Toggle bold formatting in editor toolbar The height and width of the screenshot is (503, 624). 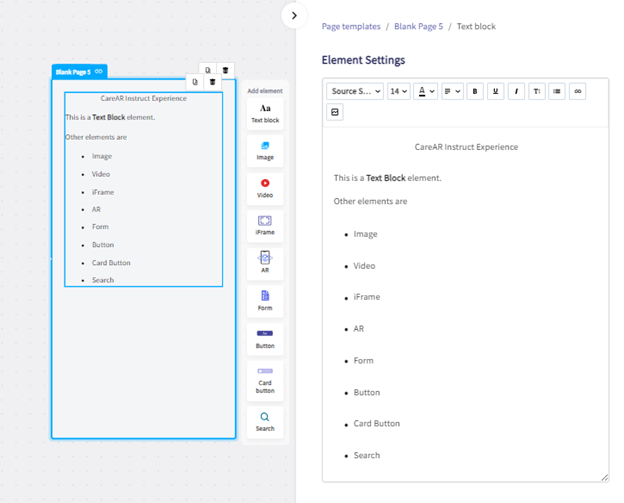tap(475, 91)
